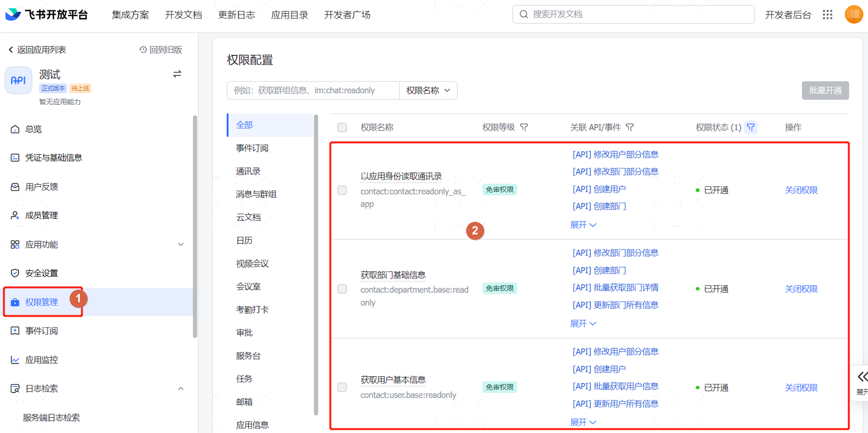868x433 pixels.
Task: Open 总览 via its home icon in the sidebar
Action: coord(15,129)
